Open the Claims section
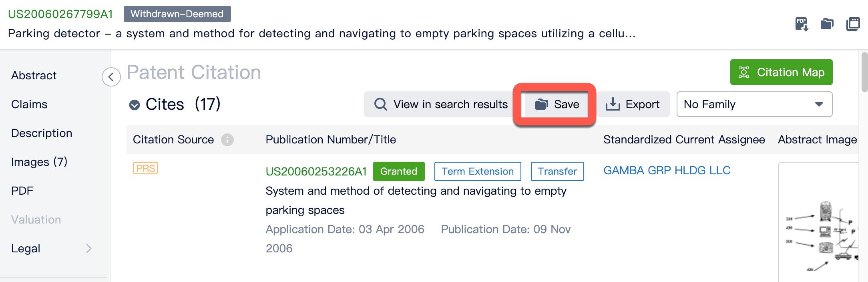Image resolution: width=868 pixels, height=282 pixels. click(29, 104)
